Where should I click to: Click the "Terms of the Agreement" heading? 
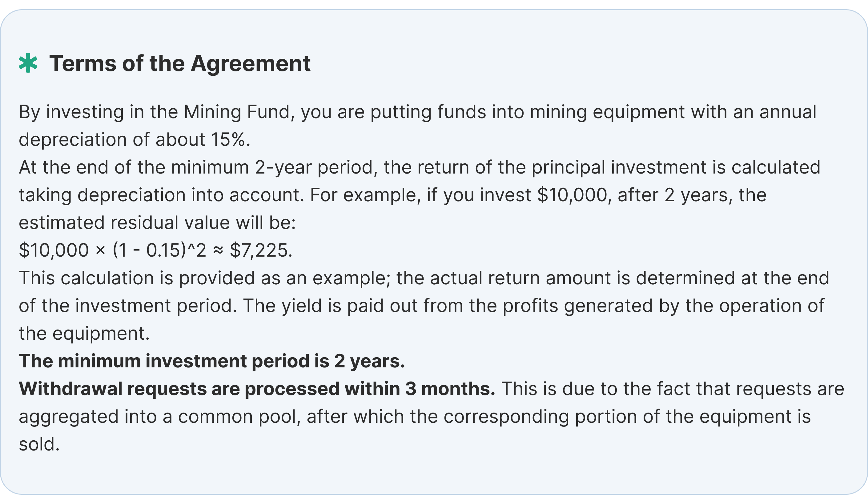(x=180, y=64)
